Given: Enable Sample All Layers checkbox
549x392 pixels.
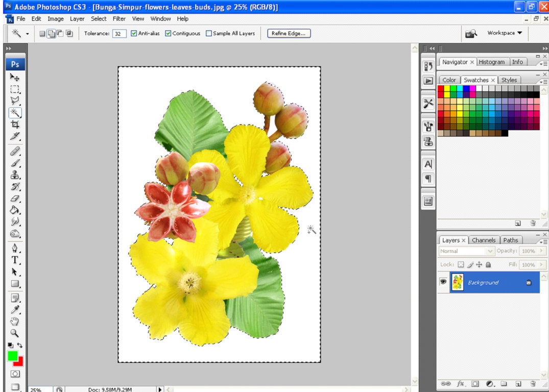Looking at the screenshot, I should (x=209, y=34).
